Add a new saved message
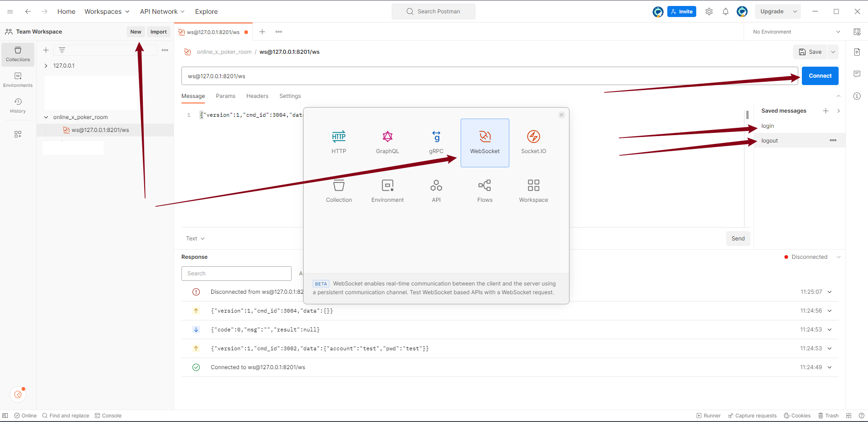This screenshot has width=868, height=422. point(826,111)
